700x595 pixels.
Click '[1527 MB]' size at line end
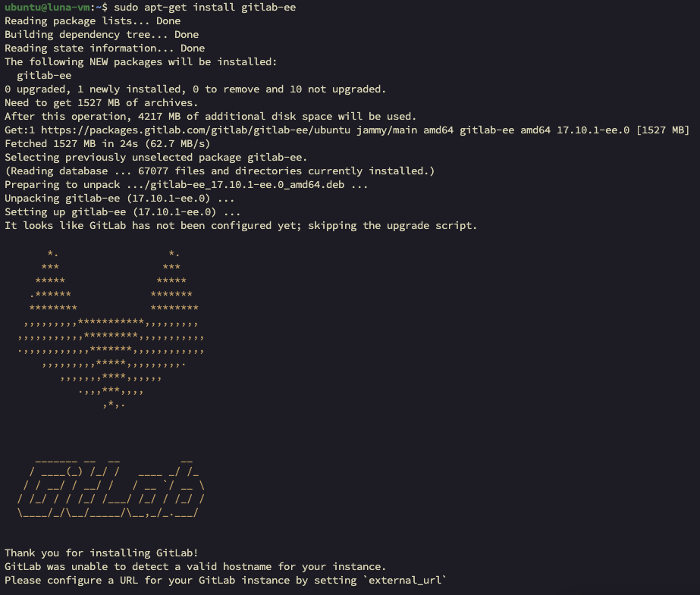click(x=663, y=130)
